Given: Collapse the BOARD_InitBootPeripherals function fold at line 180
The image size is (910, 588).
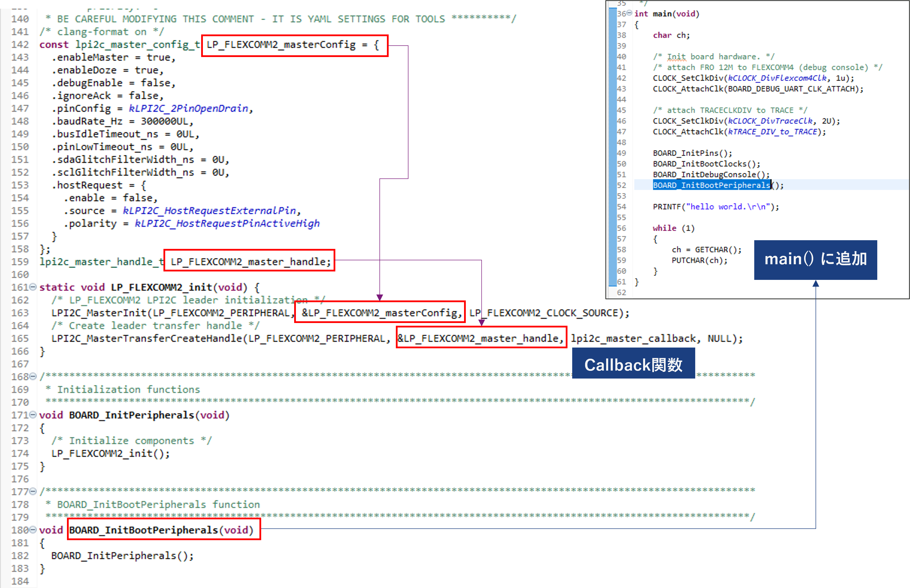Looking at the screenshot, I should point(33,529).
